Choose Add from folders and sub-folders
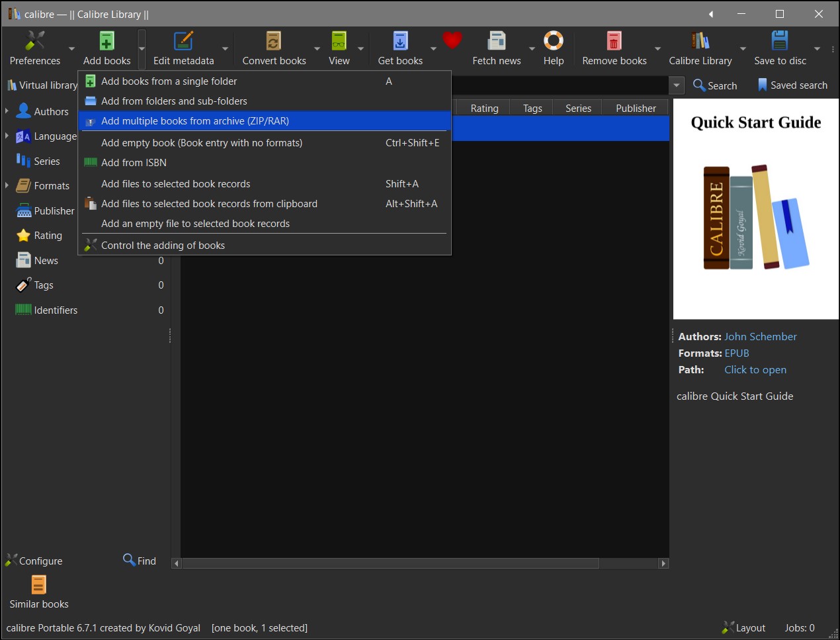 (x=265, y=101)
